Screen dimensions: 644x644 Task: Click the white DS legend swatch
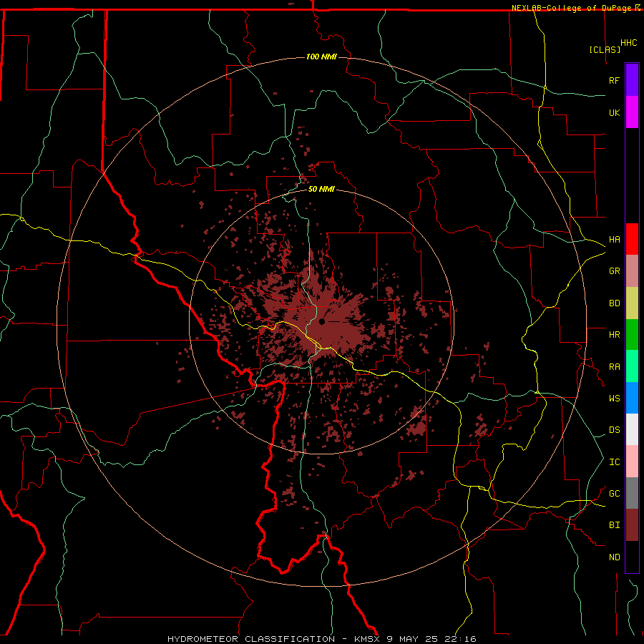(632, 429)
